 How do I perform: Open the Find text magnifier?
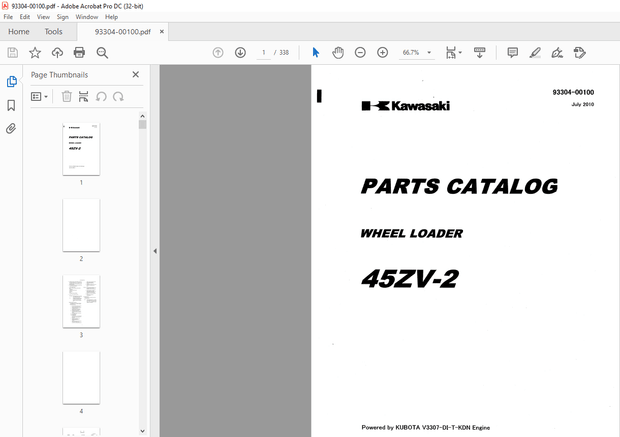(102, 53)
